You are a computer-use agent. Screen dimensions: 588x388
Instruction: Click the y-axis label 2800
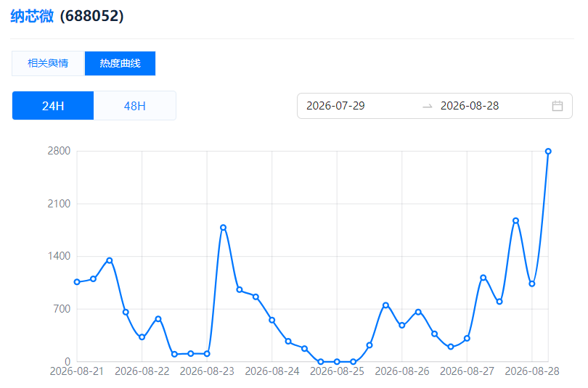(59, 151)
